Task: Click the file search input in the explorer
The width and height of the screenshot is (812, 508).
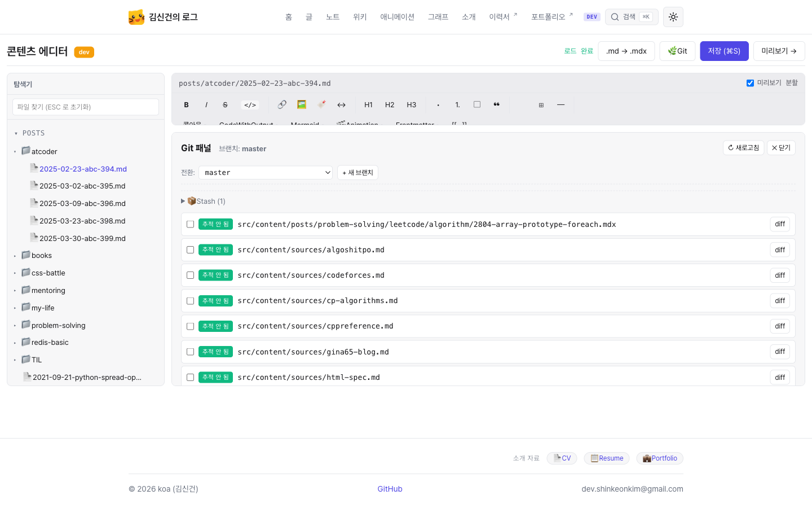Action: (x=86, y=107)
